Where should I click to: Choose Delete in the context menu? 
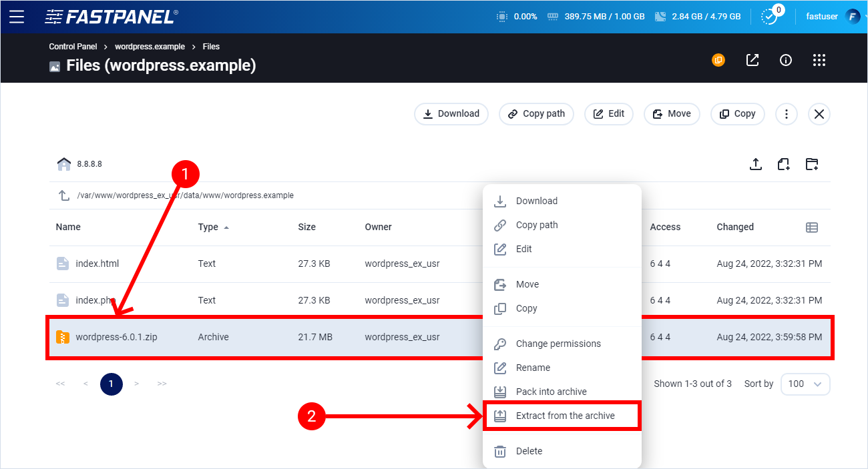[562, 451]
